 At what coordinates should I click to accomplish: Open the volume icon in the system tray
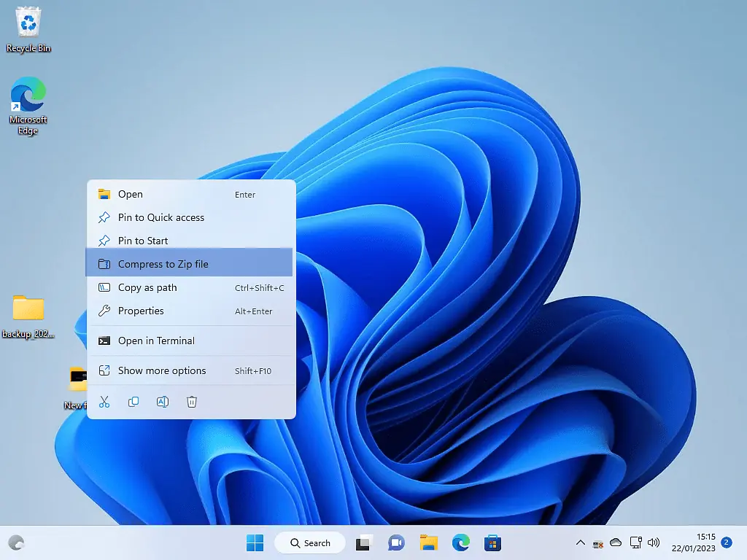point(654,542)
